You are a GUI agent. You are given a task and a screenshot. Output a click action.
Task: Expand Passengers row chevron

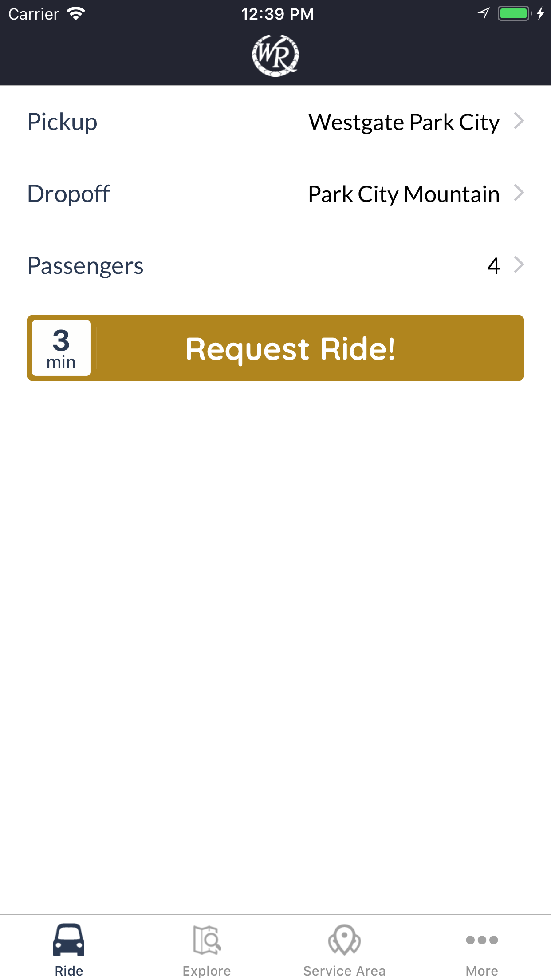click(519, 265)
